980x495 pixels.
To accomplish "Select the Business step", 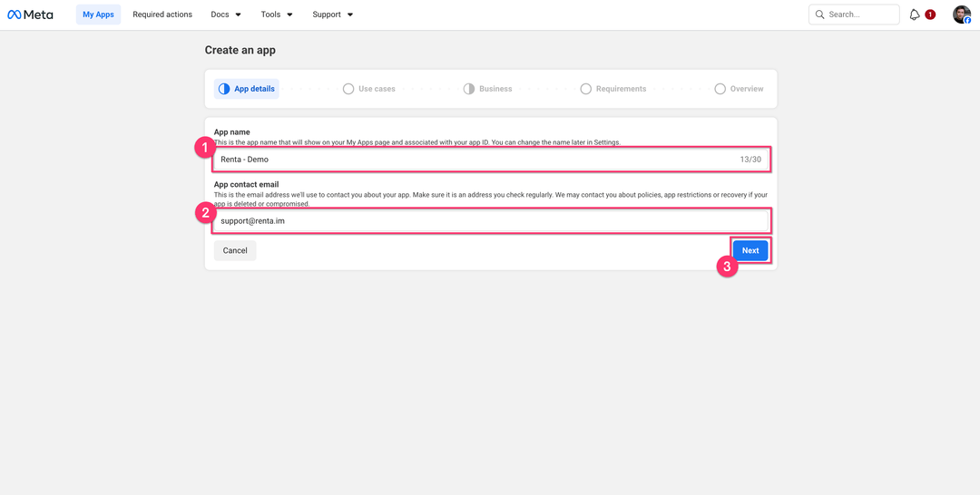I will coord(487,89).
